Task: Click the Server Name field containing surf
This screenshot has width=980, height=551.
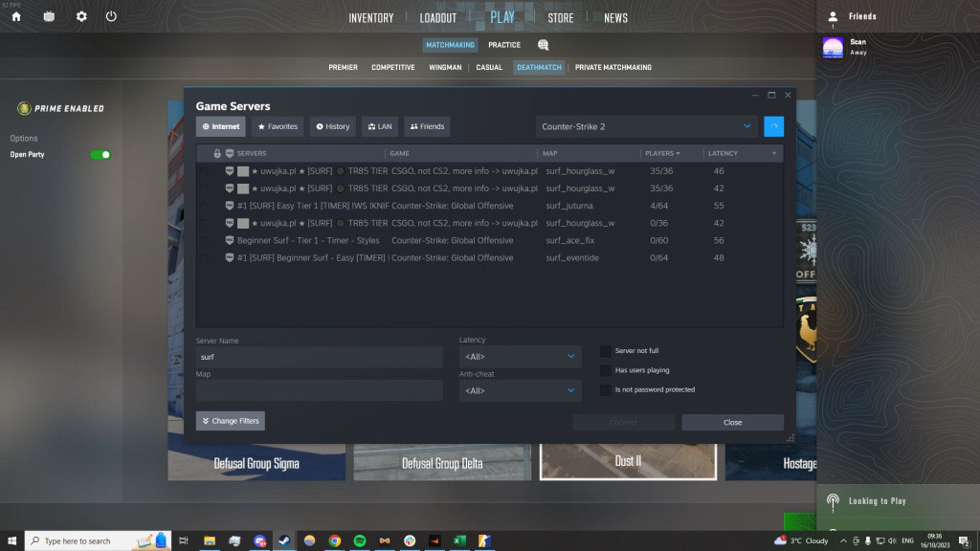Action: pos(320,357)
